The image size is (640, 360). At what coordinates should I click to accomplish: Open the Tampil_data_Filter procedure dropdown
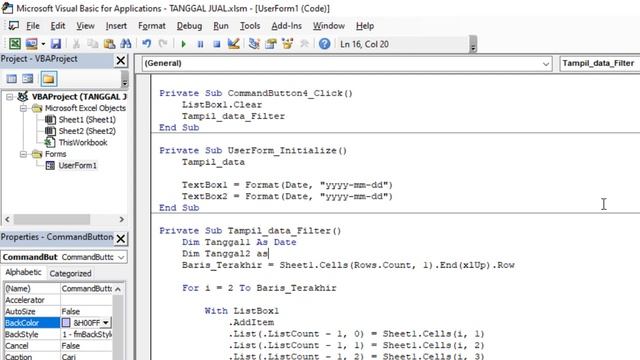point(599,63)
